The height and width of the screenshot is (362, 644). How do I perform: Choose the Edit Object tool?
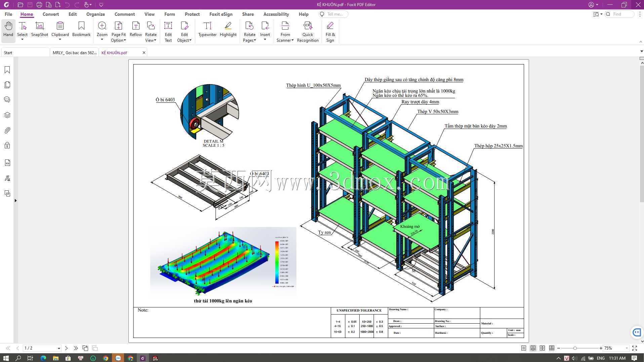(184, 32)
